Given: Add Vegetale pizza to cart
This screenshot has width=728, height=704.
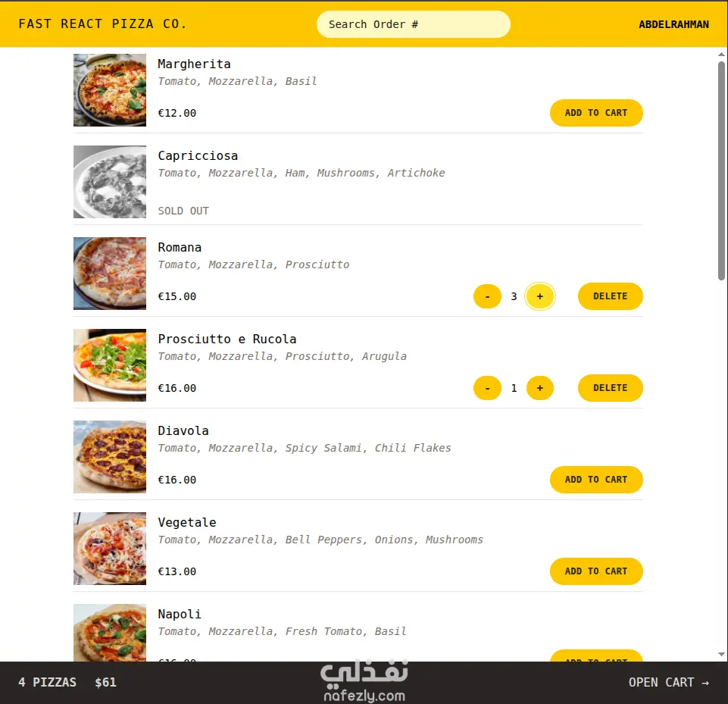Looking at the screenshot, I should click(x=596, y=571).
